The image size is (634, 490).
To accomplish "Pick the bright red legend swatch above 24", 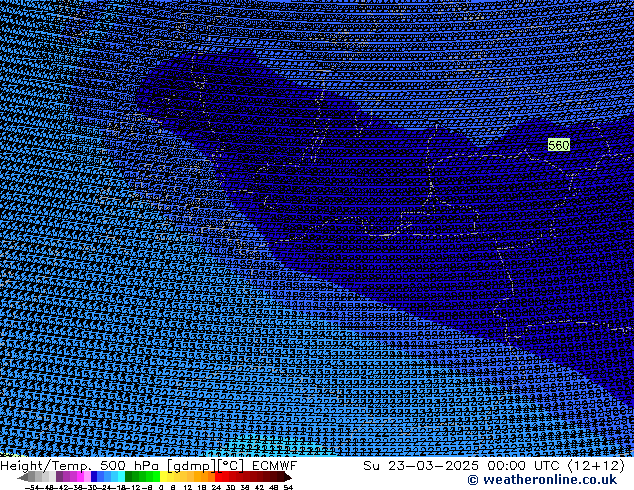I will (x=218, y=476).
